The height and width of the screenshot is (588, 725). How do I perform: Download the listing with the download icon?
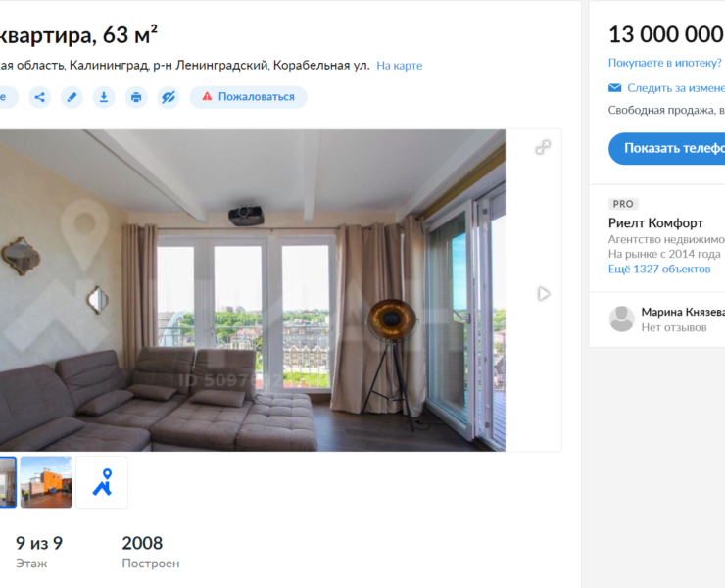pos(104,97)
